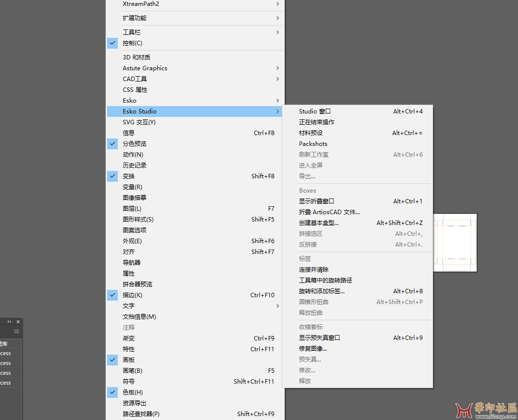Expand the CAD工具 submenu
The height and width of the screenshot is (420, 518).
pyautogui.click(x=195, y=79)
